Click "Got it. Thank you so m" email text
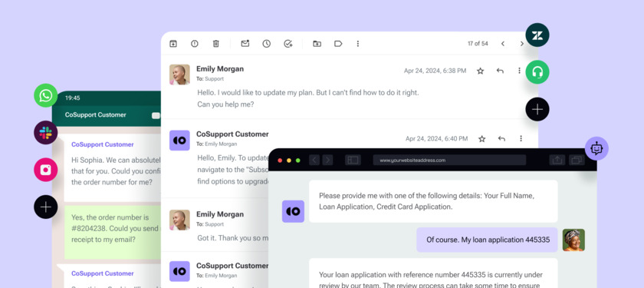This screenshot has width=644, height=288. [x=233, y=238]
